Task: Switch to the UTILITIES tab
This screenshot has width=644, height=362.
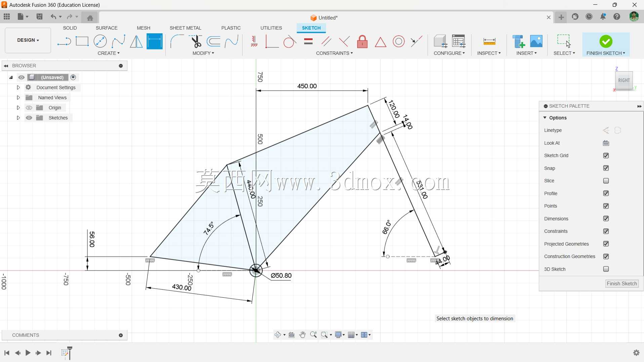Action: (271, 28)
